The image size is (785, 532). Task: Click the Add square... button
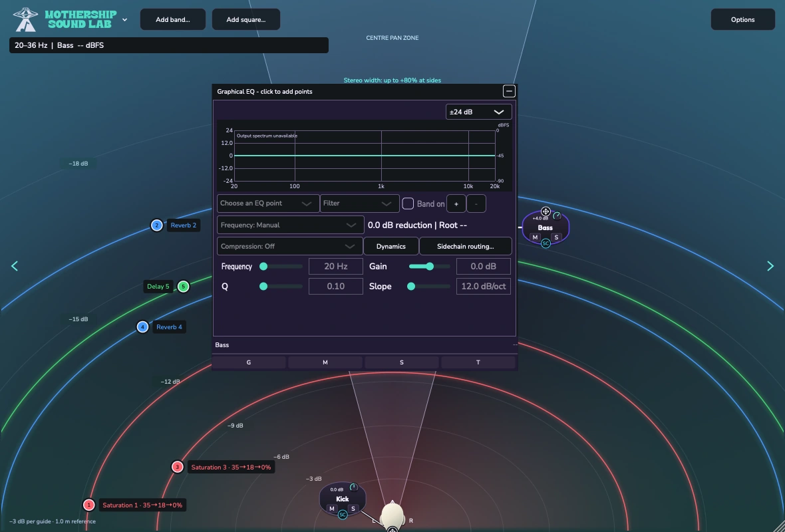pyautogui.click(x=246, y=19)
